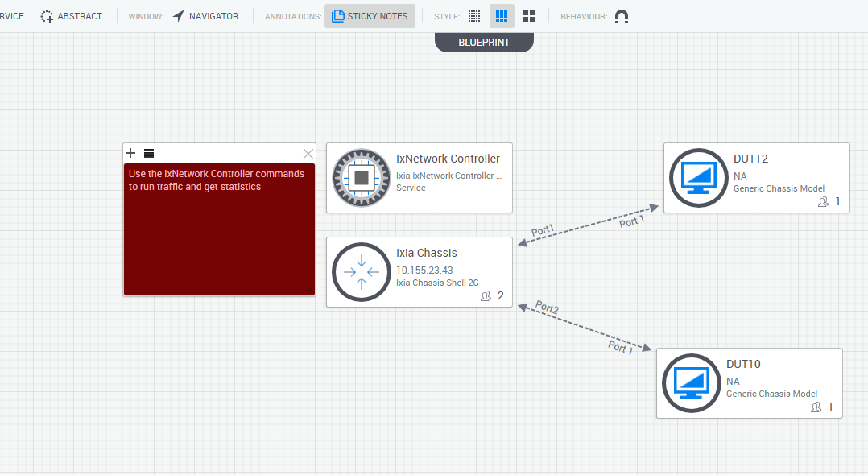This screenshot has height=475, width=868.
Task: Click the Abstract toolbar item
Action: (71, 16)
